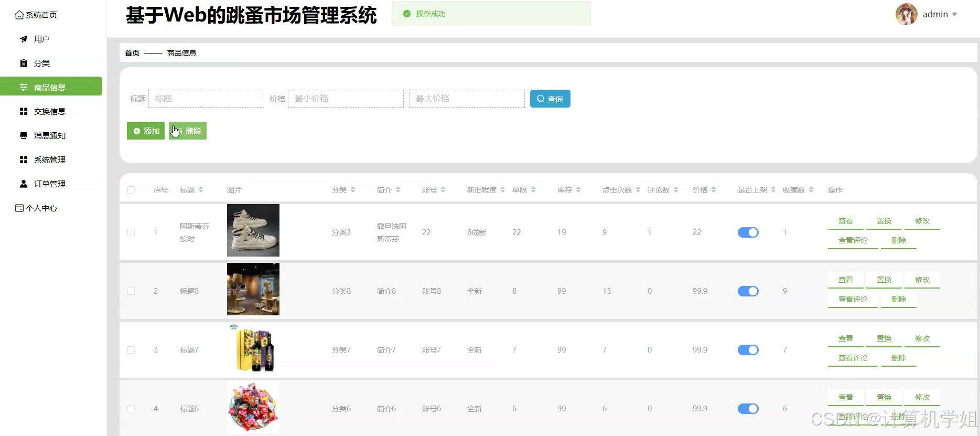Focus the 标题 search input field
980x436 pixels.
tap(206, 99)
